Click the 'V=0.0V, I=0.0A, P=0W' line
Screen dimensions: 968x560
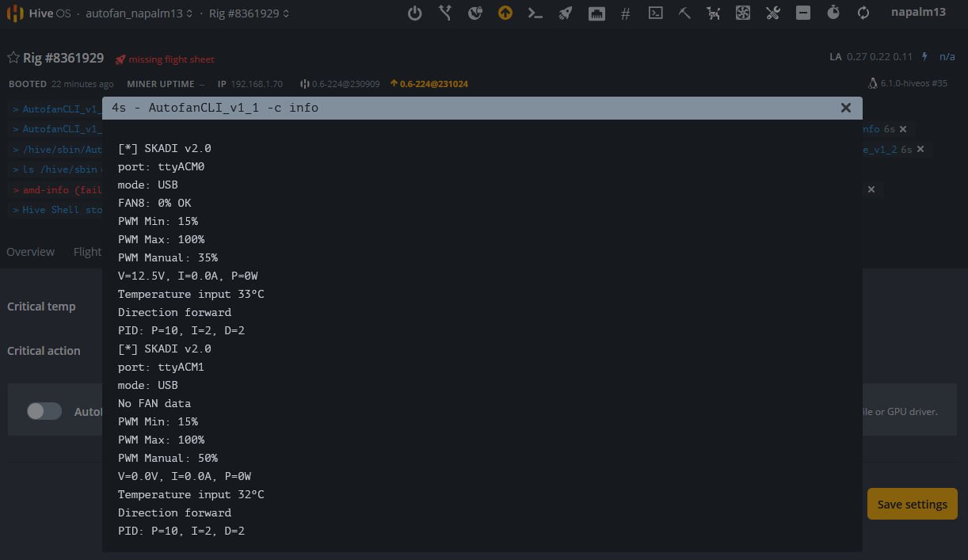[185, 476]
